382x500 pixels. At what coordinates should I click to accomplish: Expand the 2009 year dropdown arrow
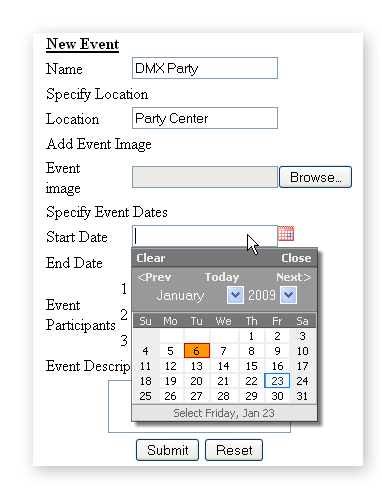(x=288, y=295)
